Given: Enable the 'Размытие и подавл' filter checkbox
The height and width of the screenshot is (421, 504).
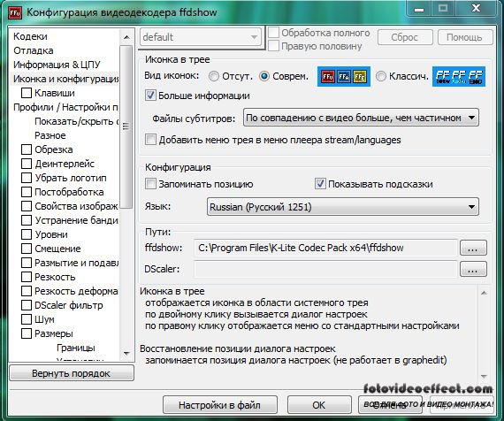Looking at the screenshot, I should tap(27, 263).
